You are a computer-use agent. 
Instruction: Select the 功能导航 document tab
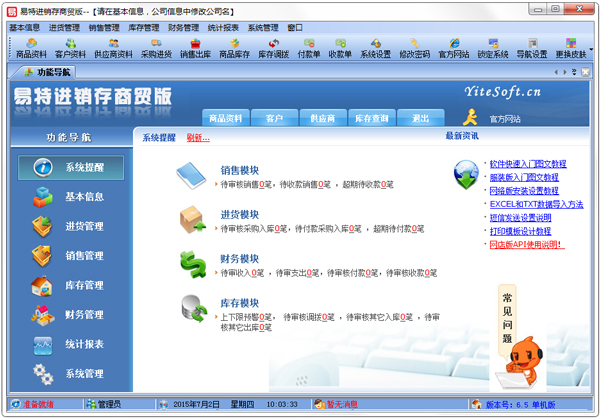[x=47, y=72]
